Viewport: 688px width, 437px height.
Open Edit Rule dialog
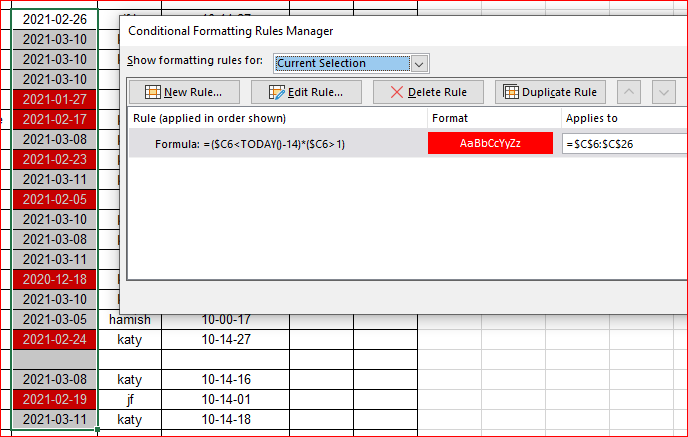coord(306,92)
